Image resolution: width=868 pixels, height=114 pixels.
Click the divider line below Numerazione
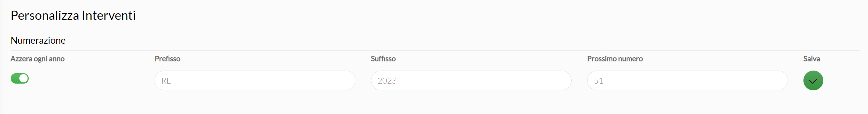[435, 51]
